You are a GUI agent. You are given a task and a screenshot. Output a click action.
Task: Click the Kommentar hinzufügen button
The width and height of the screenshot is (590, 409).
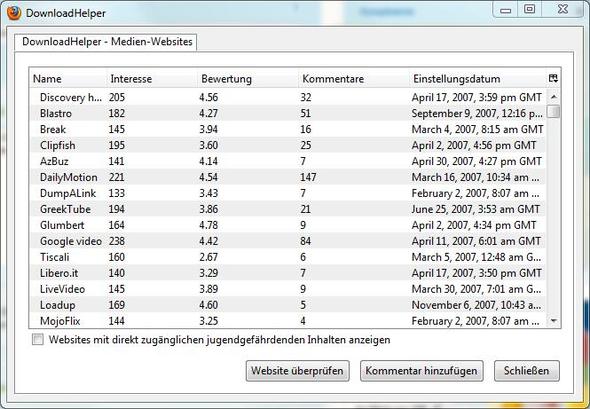pyautogui.click(x=421, y=371)
